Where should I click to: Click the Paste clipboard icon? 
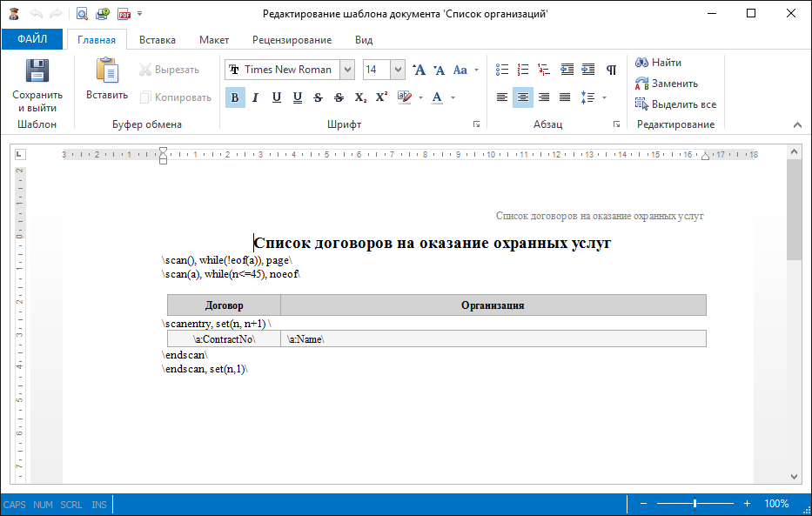[107, 70]
